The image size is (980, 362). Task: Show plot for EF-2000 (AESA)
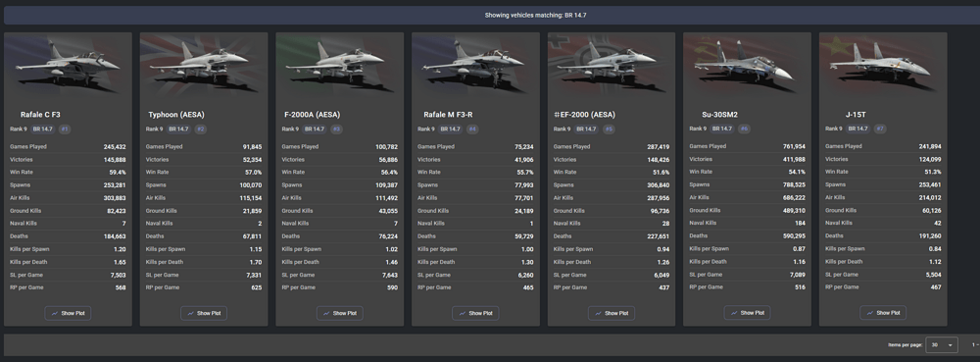[x=612, y=313]
